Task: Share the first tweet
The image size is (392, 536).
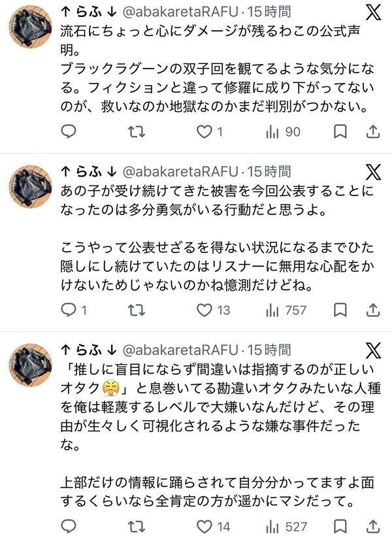Action: (x=373, y=131)
